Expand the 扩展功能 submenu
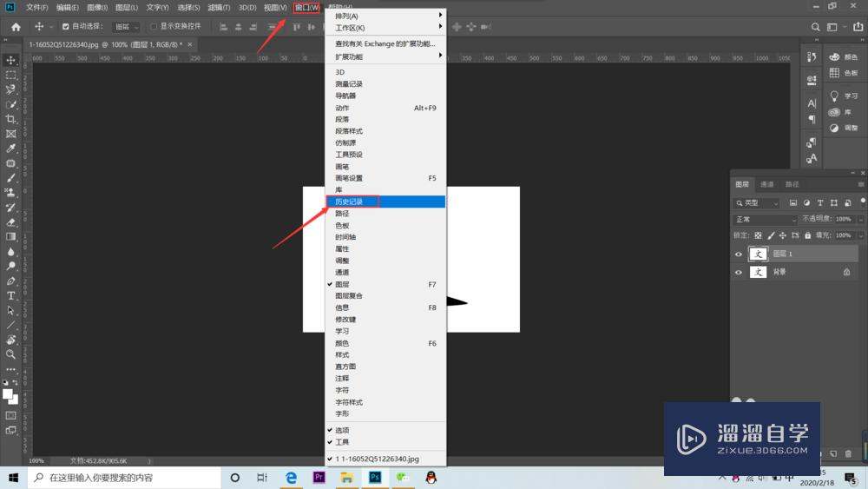Viewport: 868px width, 489px height. click(x=385, y=56)
